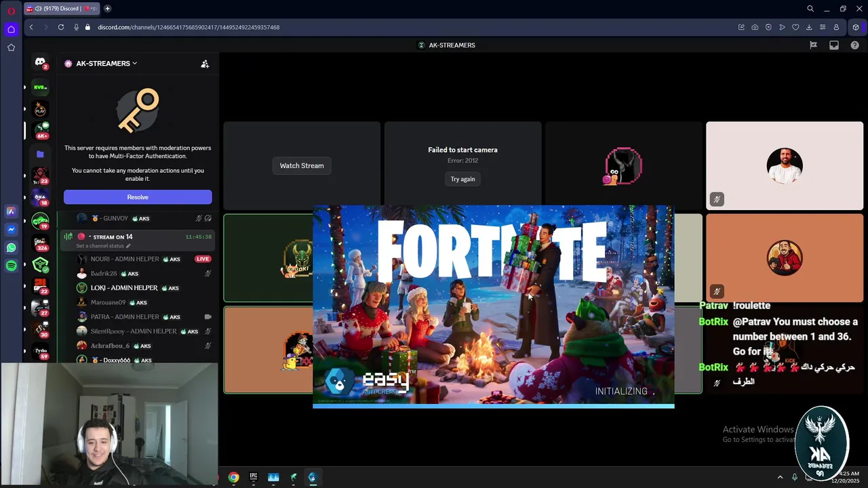Open Opera search tabs magnifier icon
This screenshot has width=868, height=488.
click(x=810, y=9)
